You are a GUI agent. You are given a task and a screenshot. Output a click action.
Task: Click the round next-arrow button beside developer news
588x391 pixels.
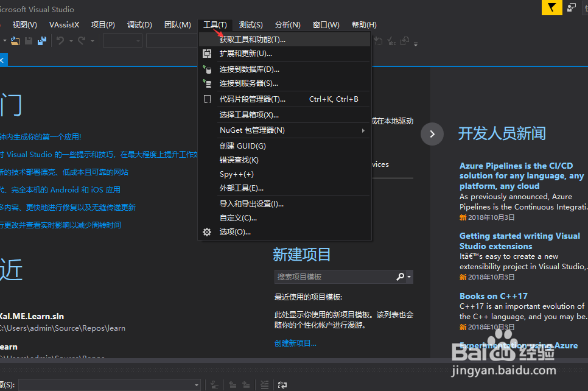(x=432, y=134)
